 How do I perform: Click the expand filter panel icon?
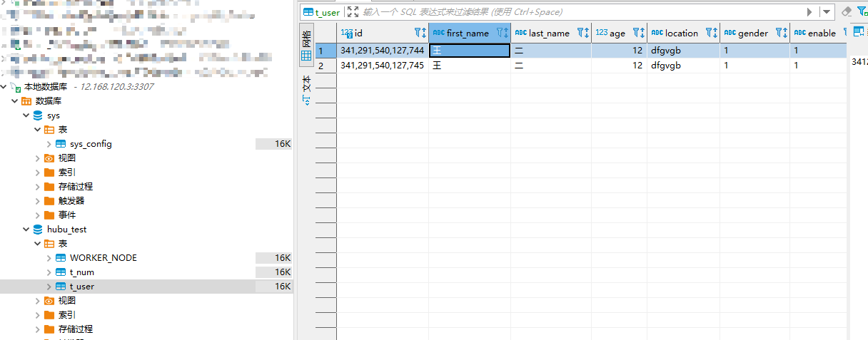pyautogui.click(x=353, y=11)
